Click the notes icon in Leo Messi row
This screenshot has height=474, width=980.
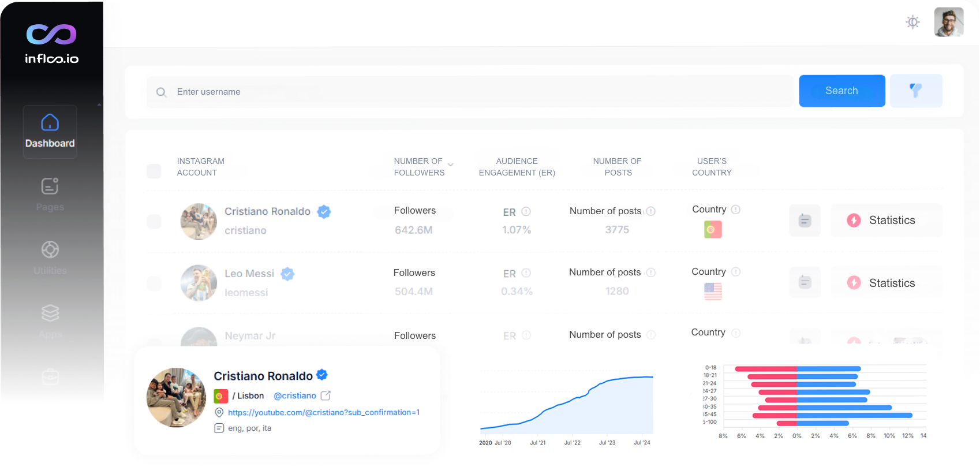(x=805, y=282)
